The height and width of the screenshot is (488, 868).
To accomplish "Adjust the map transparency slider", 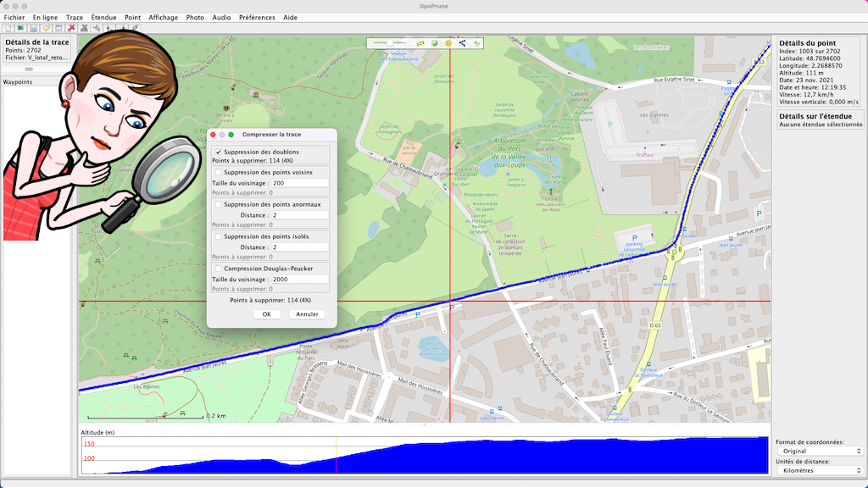I will (390, 42).
